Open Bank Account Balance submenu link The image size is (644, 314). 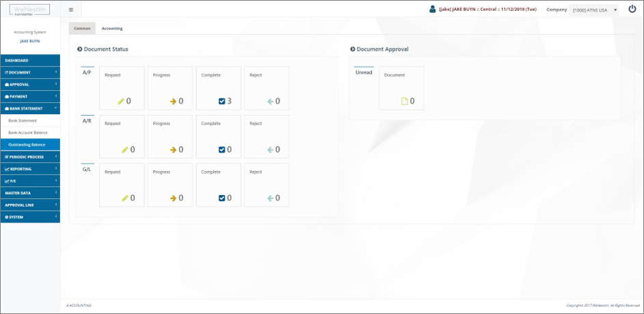28,132
